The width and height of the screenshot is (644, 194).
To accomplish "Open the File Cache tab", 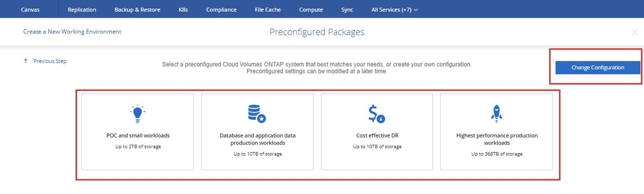I will [268, 10].
